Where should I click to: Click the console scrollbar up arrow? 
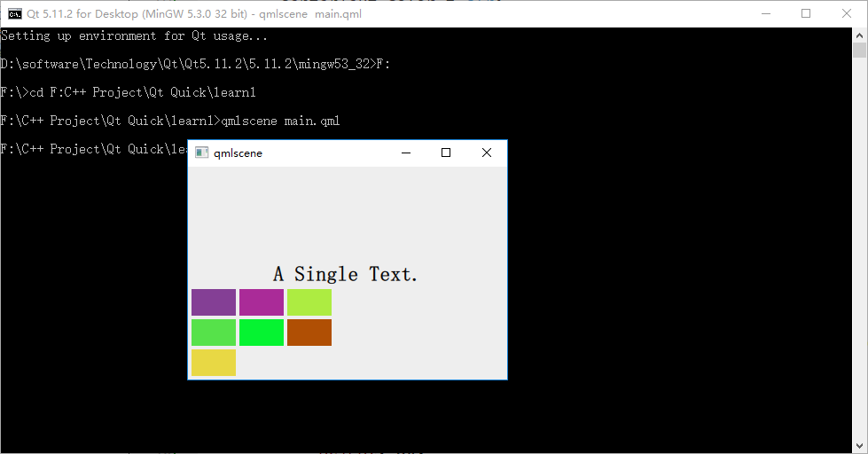859,35
